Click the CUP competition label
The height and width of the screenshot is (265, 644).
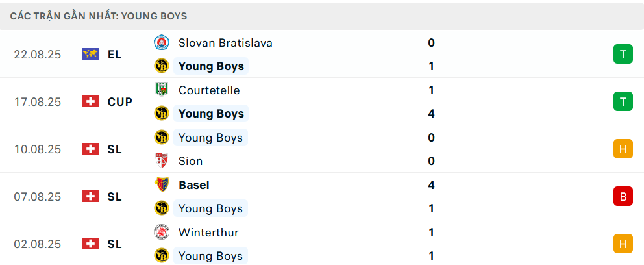click(x=120, y=102)
